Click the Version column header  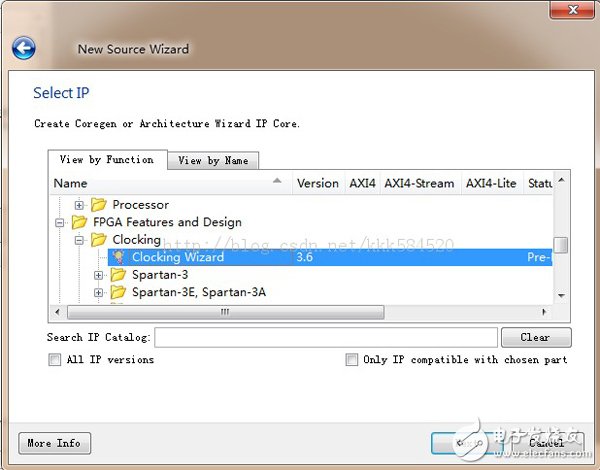[317, 183]
